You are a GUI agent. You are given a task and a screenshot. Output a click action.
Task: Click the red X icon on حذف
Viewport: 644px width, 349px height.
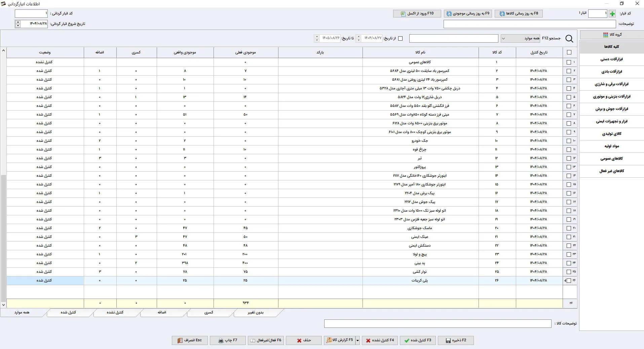pyautogui.click(x=299, y=341)
